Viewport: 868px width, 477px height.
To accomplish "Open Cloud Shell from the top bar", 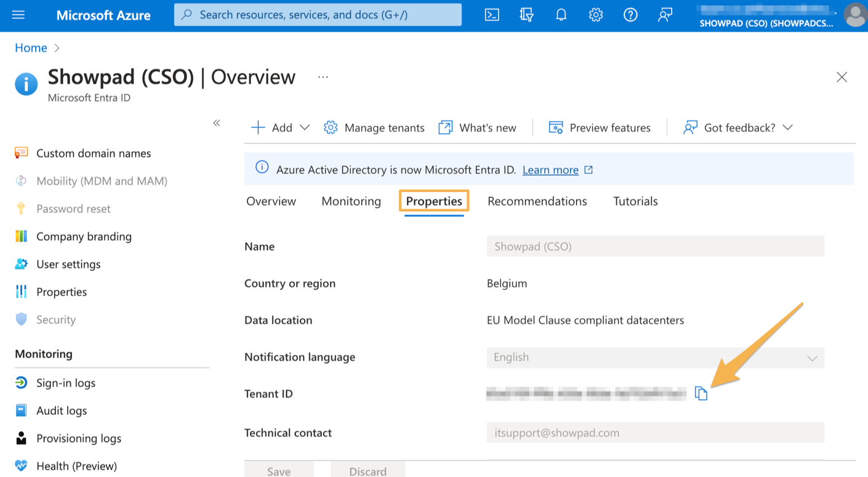I will [x=492, y=15].
